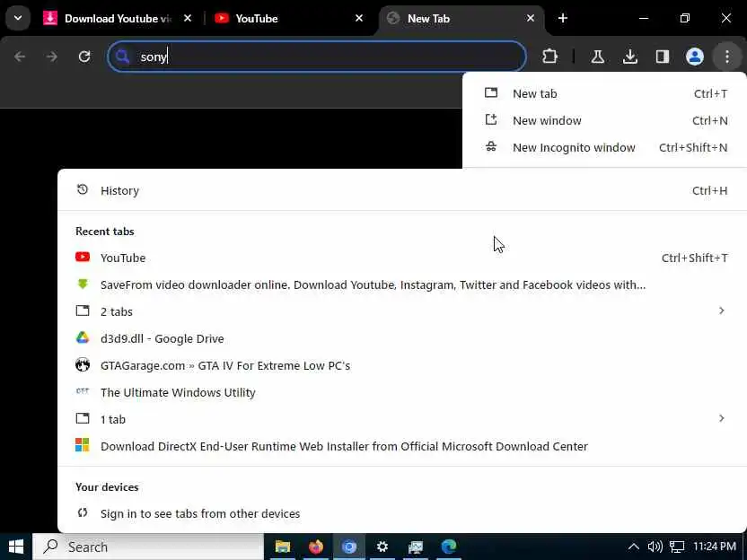The height and width of the screenshot is (560, 747).
Task: Choose New tab from the menu
Action: coord(604,93)
